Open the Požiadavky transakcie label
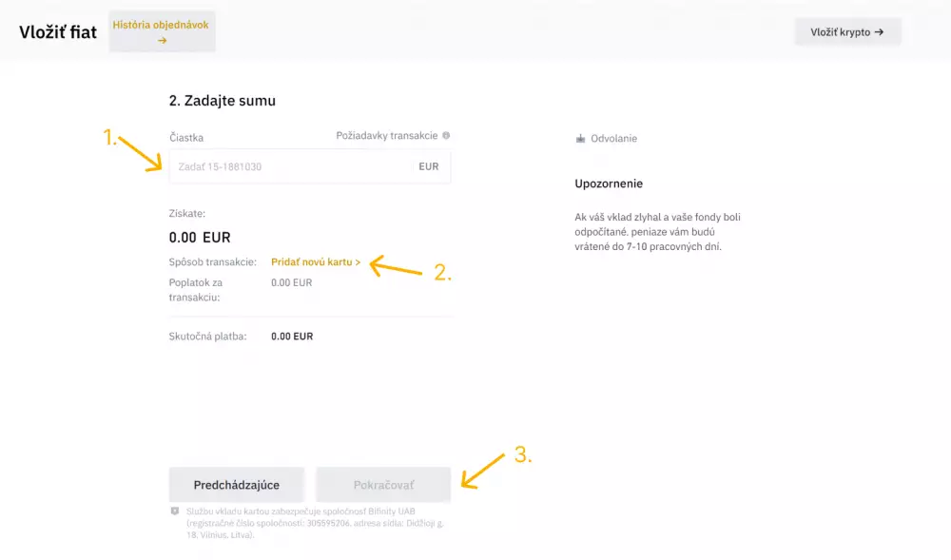This screenshot has width=951, height=560. coord(386,136)
